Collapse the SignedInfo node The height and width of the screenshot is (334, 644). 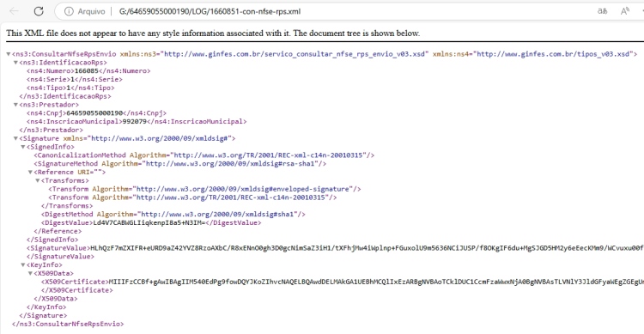[x=23, y=147]
